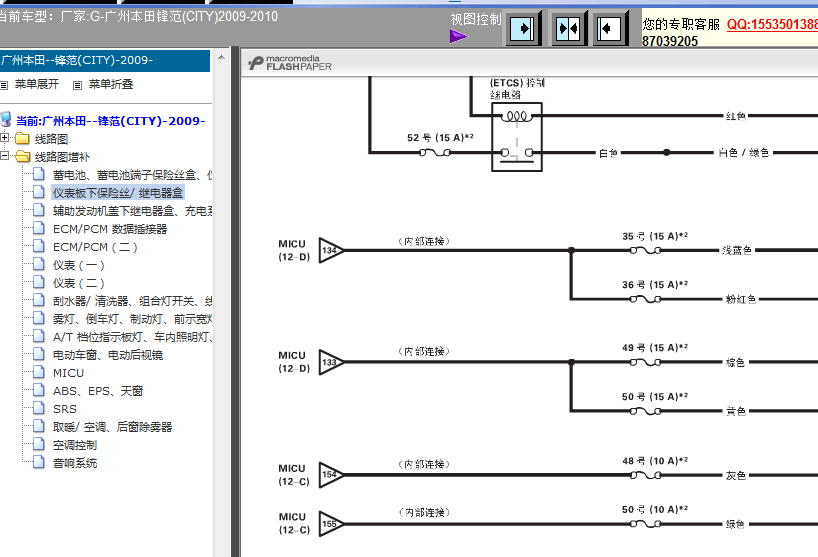
Task: Click the page icon beside SRS
Action: [x=39, y=408]
